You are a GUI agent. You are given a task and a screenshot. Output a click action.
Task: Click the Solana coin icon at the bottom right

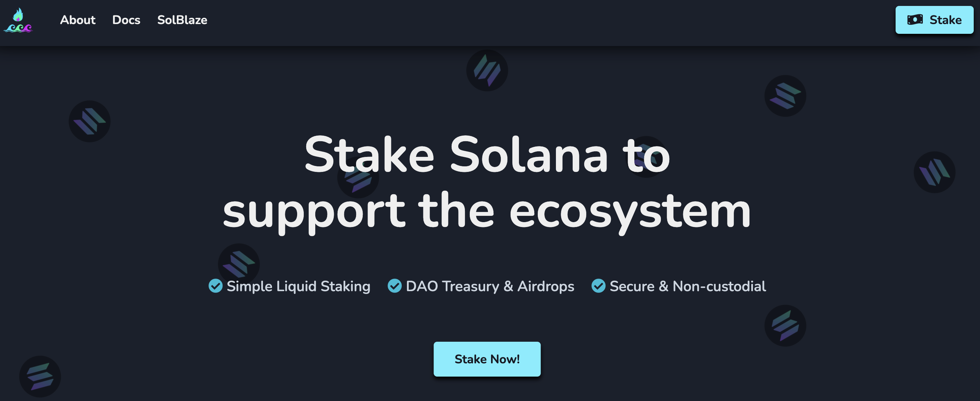click(x=785, y=326)
